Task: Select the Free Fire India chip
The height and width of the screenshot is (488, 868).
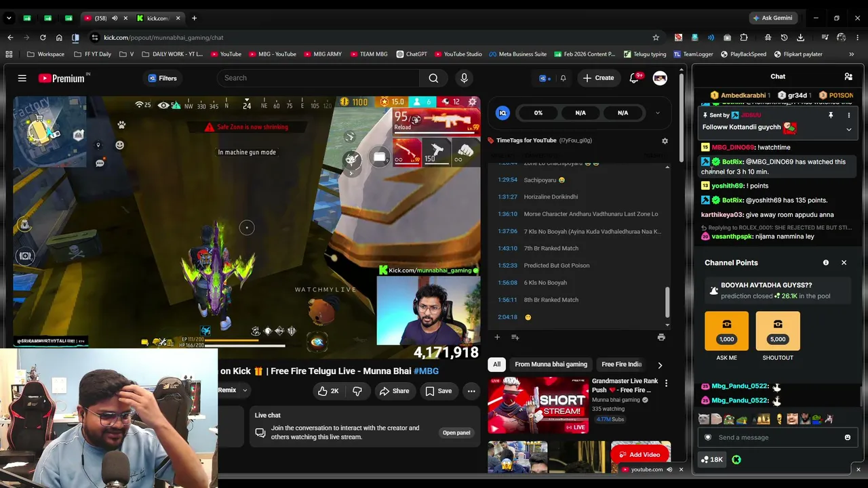Action: (x=621, y=364)
